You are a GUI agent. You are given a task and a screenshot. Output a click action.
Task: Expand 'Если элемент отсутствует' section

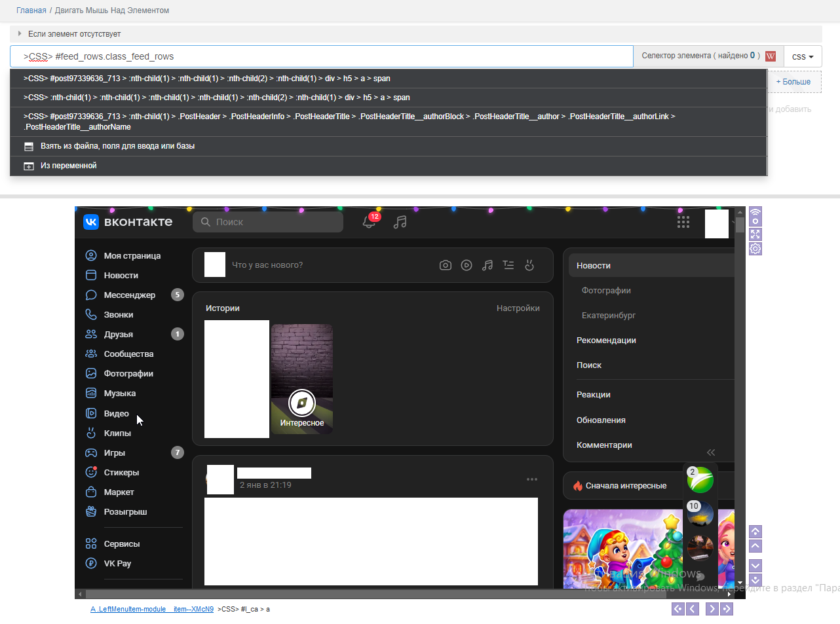pyautogui.click(x=74, y=34)
